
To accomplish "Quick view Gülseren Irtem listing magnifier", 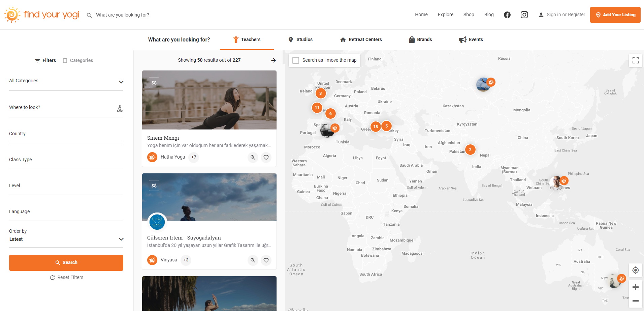I will (x=253, y=260).
